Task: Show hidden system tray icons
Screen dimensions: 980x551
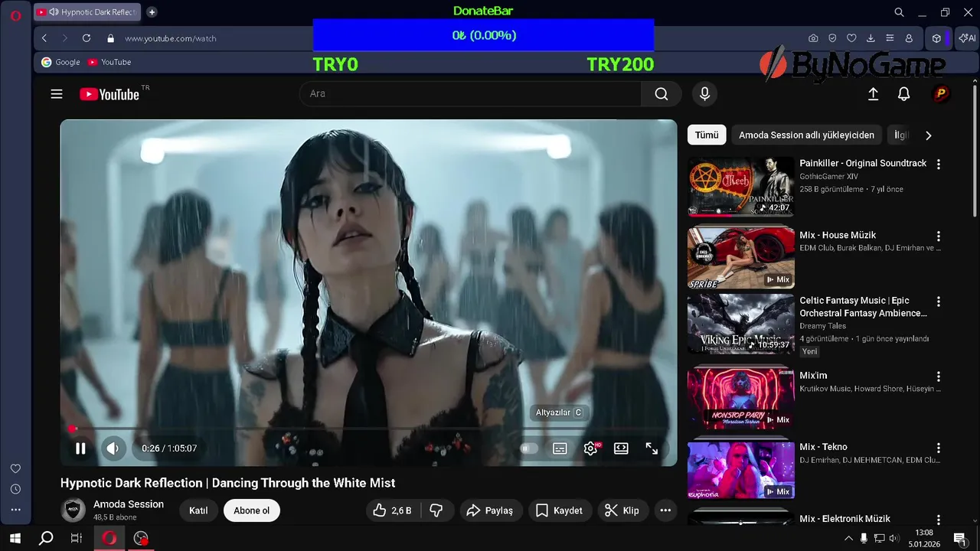Action: [848, 539]
